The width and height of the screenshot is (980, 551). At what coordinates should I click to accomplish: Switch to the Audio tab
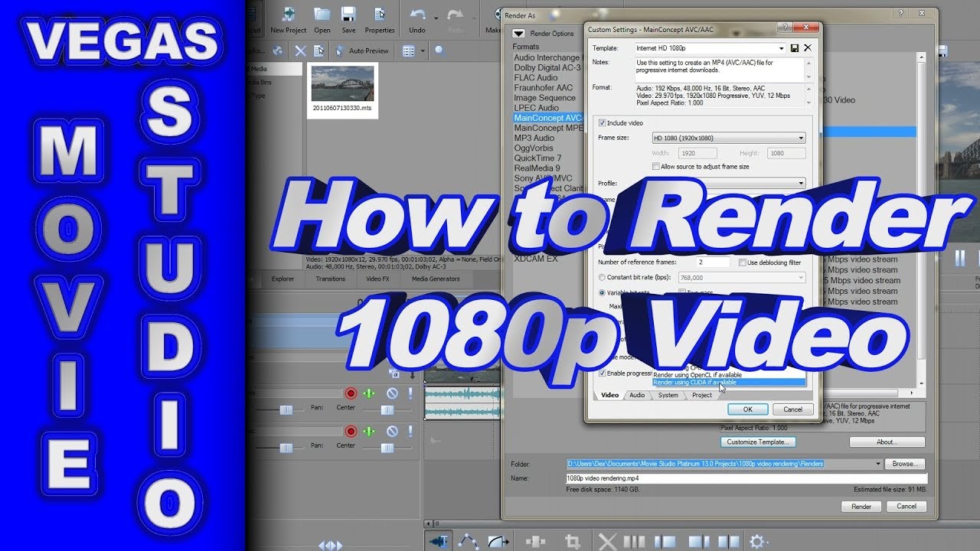point(637,396)
